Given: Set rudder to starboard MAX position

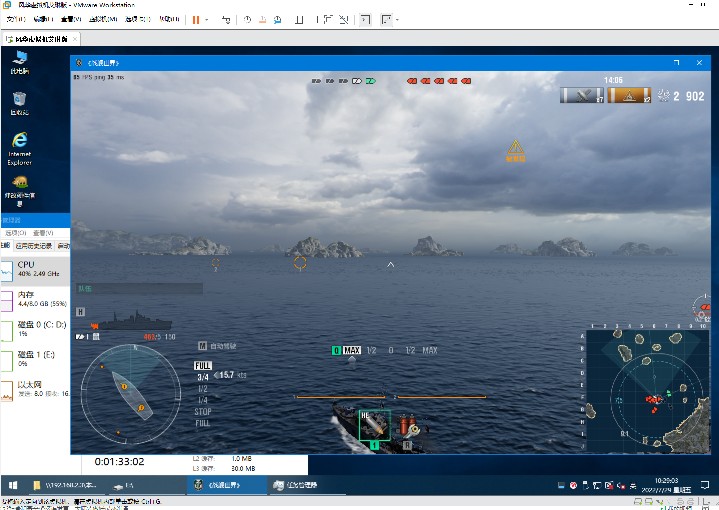Looking at the screenshot, I should (x=430, y=350).
